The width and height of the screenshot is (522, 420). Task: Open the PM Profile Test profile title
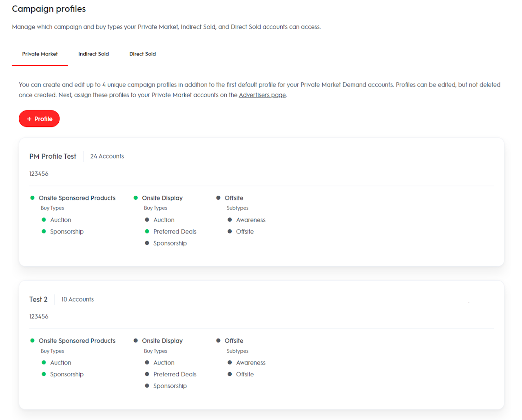pyautogui.click(x=53, y=156)
